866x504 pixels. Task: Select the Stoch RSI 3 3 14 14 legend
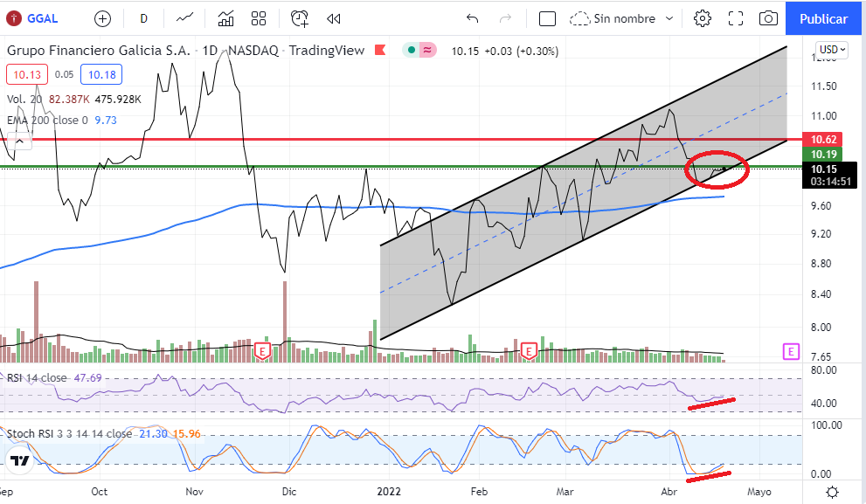pos(70,434)
